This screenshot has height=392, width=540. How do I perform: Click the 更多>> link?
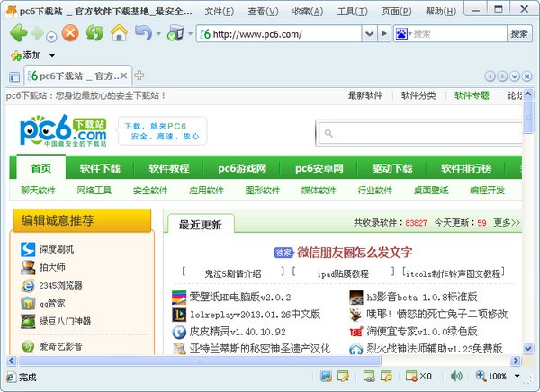(506, 223)
